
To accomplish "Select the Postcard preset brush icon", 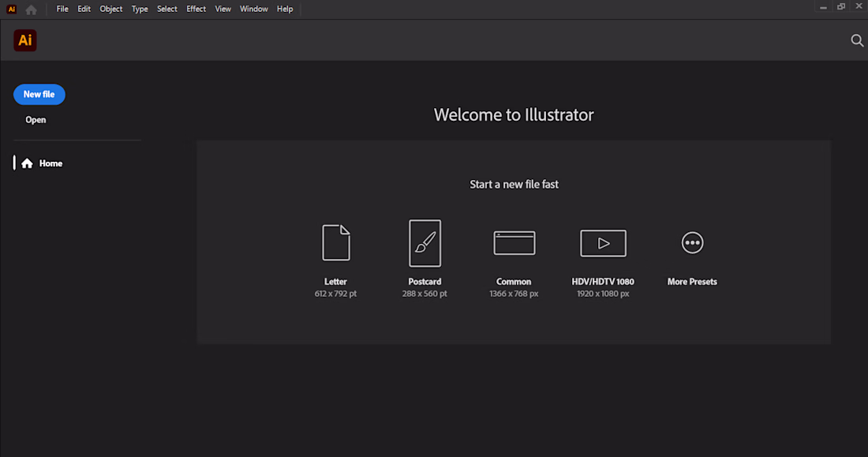I will pyautogui.click(x=425, y=243).
